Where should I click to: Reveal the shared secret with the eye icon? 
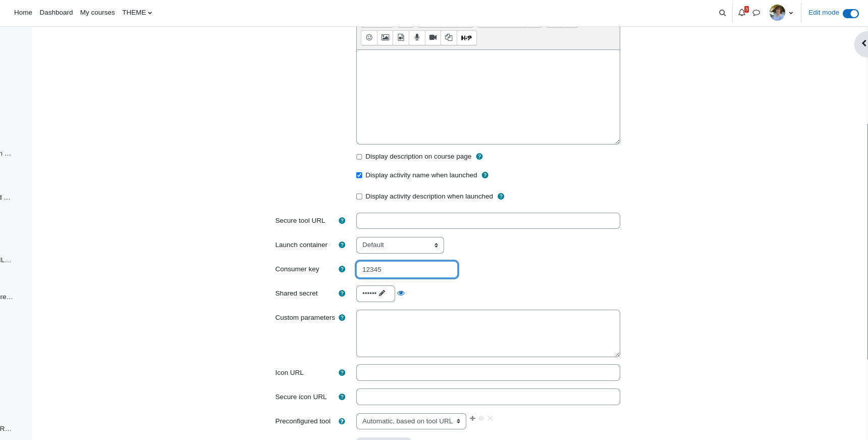[x=401, y=293]
